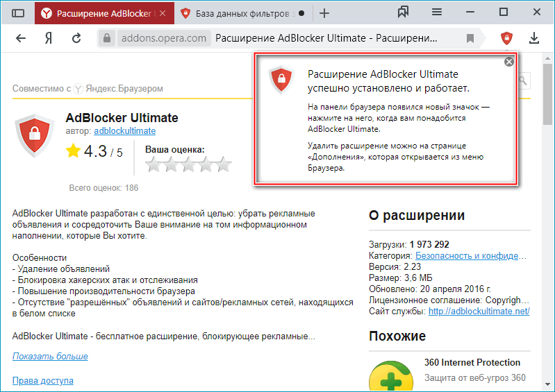Open a new tab with the plus button
Screen dimensions: 555x392
[x=324, y=13]
